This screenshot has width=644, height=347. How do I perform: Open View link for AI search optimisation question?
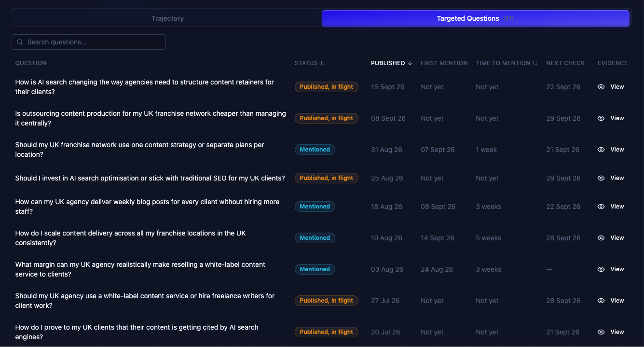(617, 178)
